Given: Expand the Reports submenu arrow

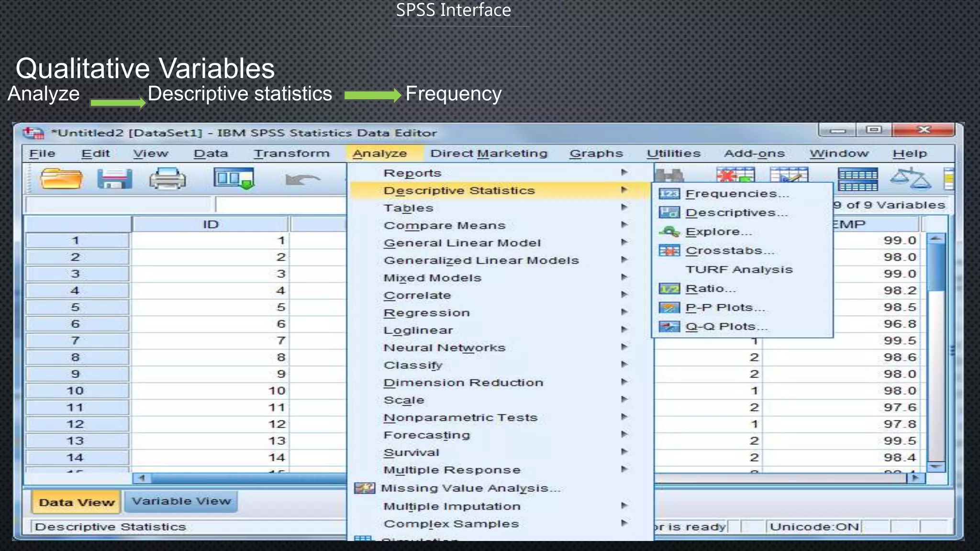Looking at the screenshot, I should coord(624,172).
